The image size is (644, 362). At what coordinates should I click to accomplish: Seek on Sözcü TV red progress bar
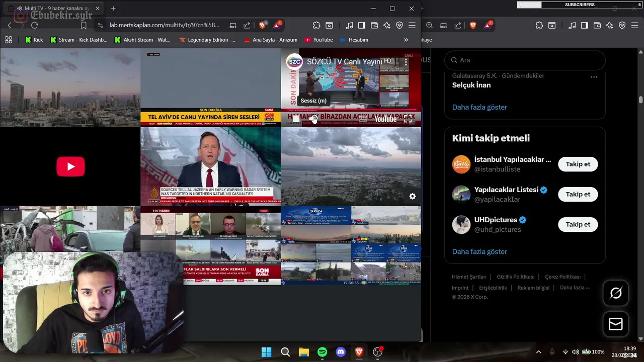[x=351, y=109]
